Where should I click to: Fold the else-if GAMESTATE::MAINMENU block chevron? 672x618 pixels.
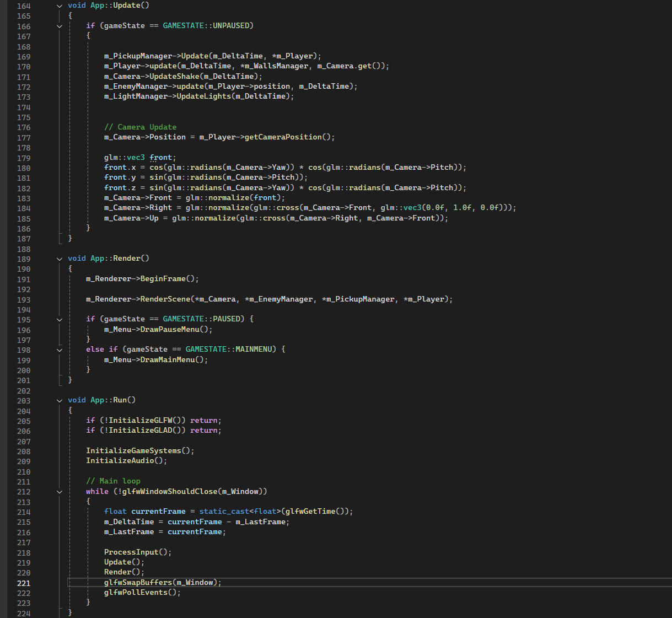[60, 350]
